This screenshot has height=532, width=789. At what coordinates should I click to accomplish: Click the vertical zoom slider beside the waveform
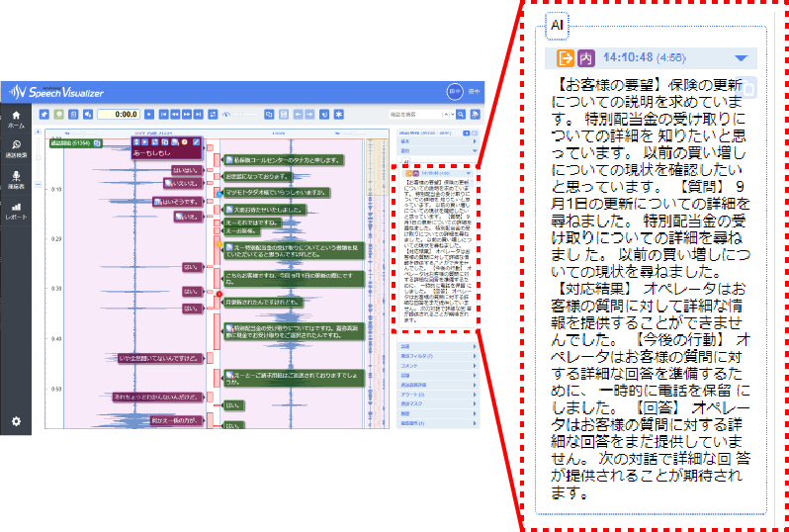(39, 158)
